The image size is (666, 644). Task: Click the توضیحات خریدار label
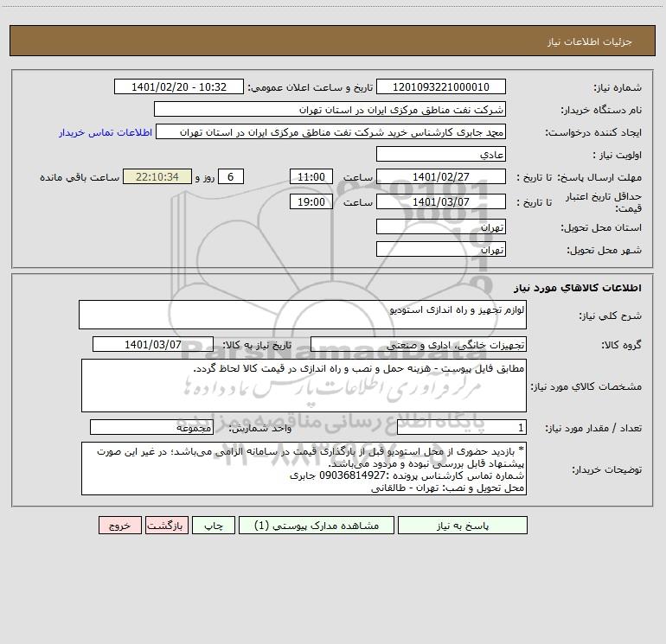tap(607, 469)
